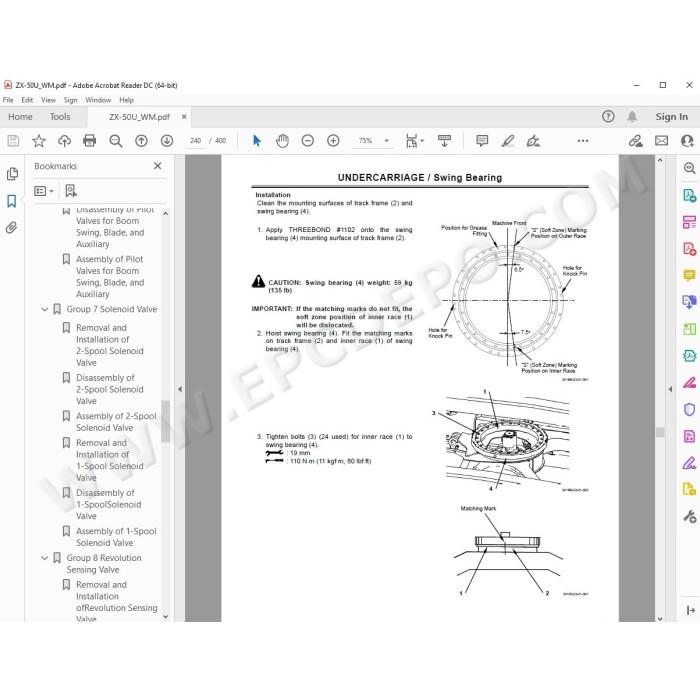Open Find text magnifier in toolbar
The width and height of the screenshot is (700, 700).
(116, 141)
